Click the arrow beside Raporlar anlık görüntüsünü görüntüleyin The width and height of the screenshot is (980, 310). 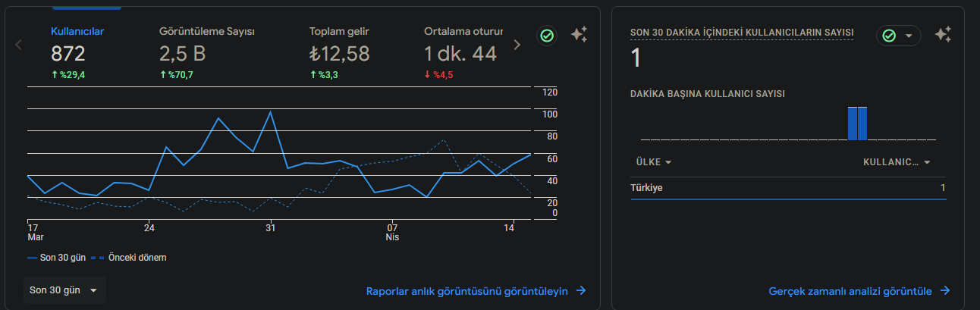pyautogui.click(x=581, y=290)
